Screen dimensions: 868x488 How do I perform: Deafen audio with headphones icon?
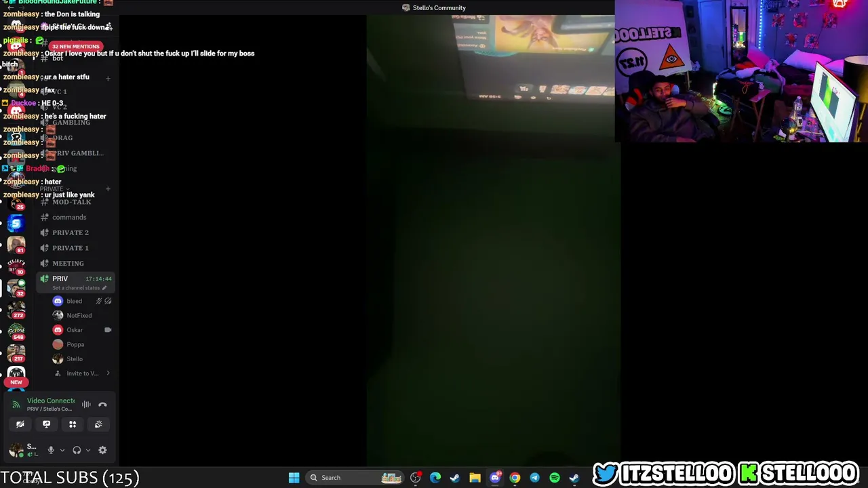point(77,450)
